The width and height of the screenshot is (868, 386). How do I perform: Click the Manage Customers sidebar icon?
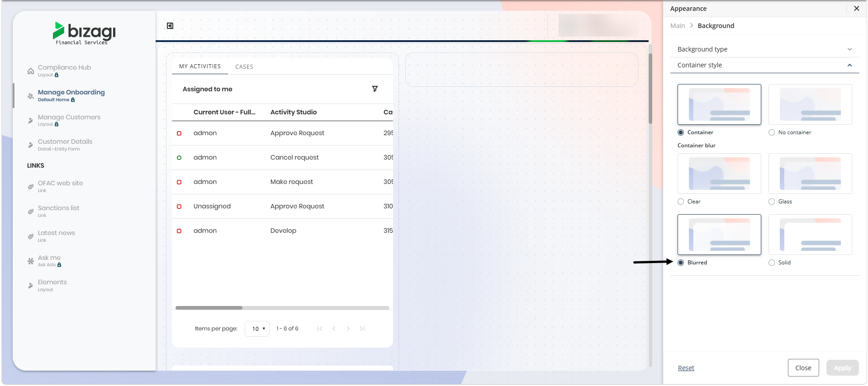point(31,121)
